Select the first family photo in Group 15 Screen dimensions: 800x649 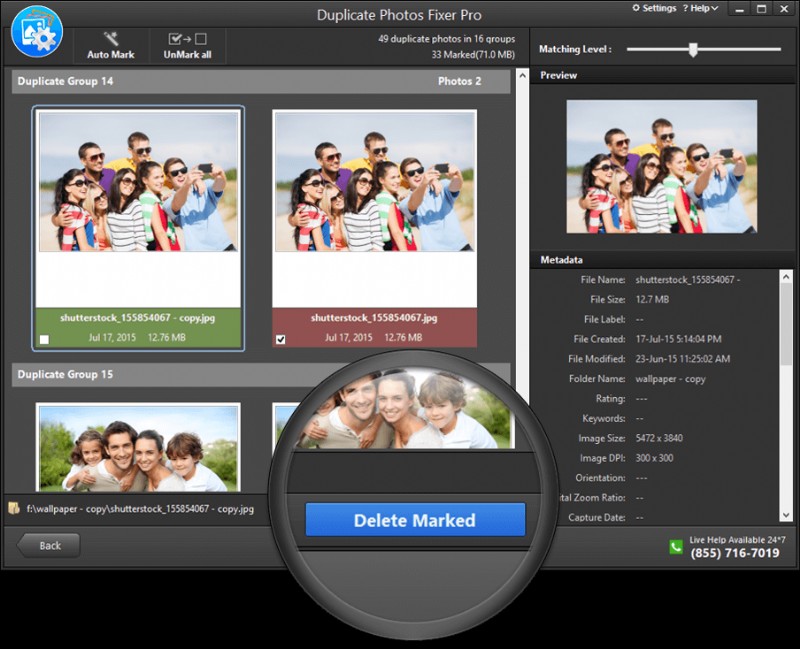(138, 448)
